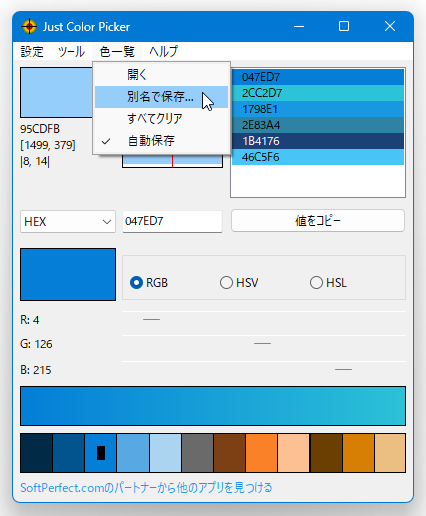This screenshot has width=426, height=516.
Task: Pick the medium light blue swatch
Action: (x=133, y=453)
